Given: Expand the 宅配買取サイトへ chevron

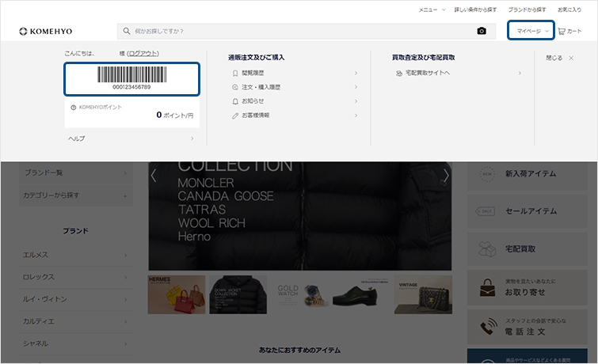Looking at the screenshot, I should 520,73.
